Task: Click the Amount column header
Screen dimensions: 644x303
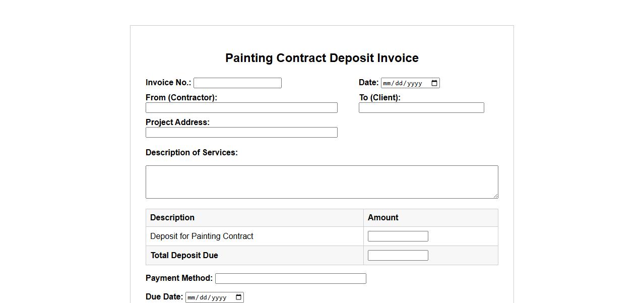Action: click(383, 218)
